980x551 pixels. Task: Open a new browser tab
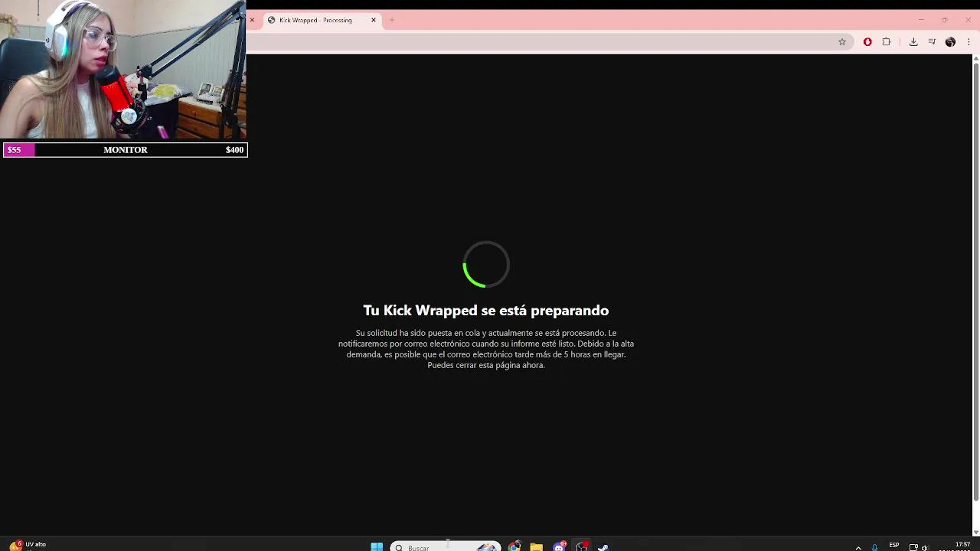click(392, 20)
